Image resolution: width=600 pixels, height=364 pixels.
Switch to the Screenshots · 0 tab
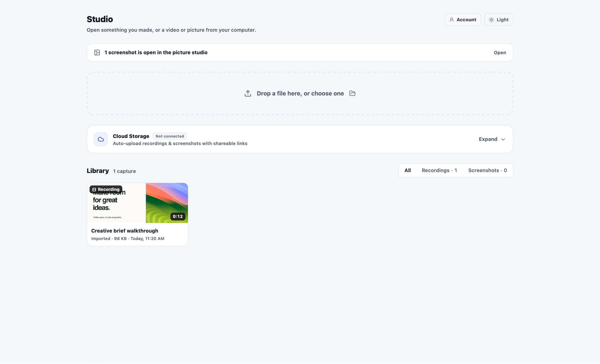tap(487, 170)
